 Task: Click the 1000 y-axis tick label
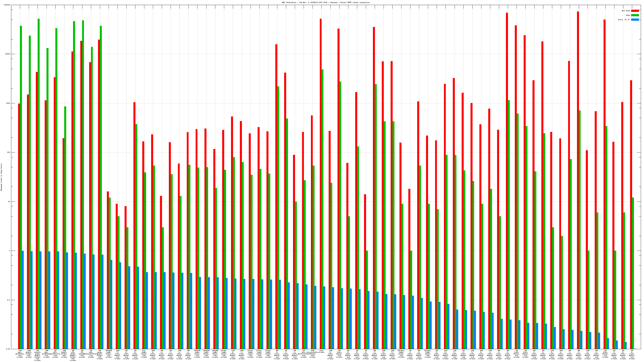[x=8, y=103]
